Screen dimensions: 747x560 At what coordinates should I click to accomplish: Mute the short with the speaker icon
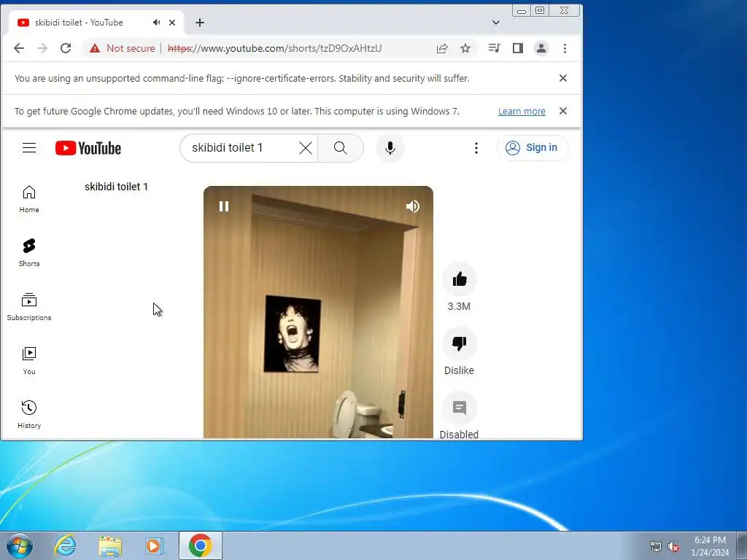[x=413, y=206]
